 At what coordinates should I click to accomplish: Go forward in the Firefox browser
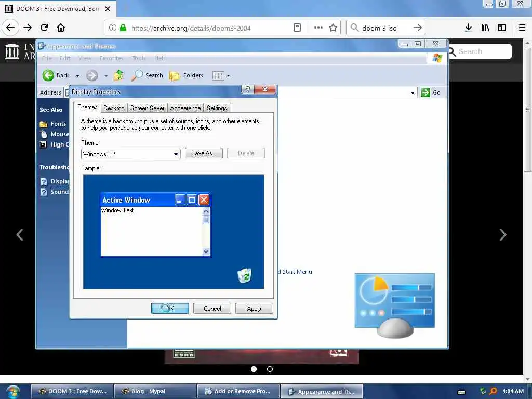click(x=28, y=28)
